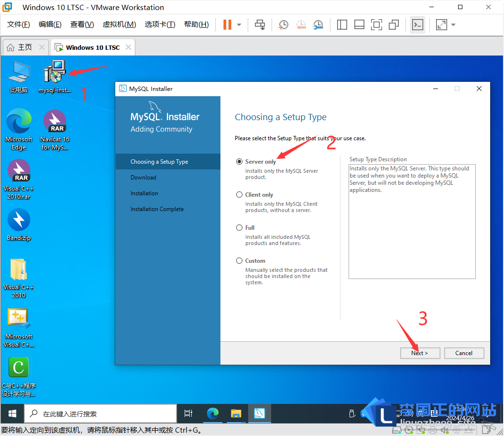This screenshot has width=504, height=436.
Task: Click the MySQL Installer taskbar button
Action: pos(259,414)
